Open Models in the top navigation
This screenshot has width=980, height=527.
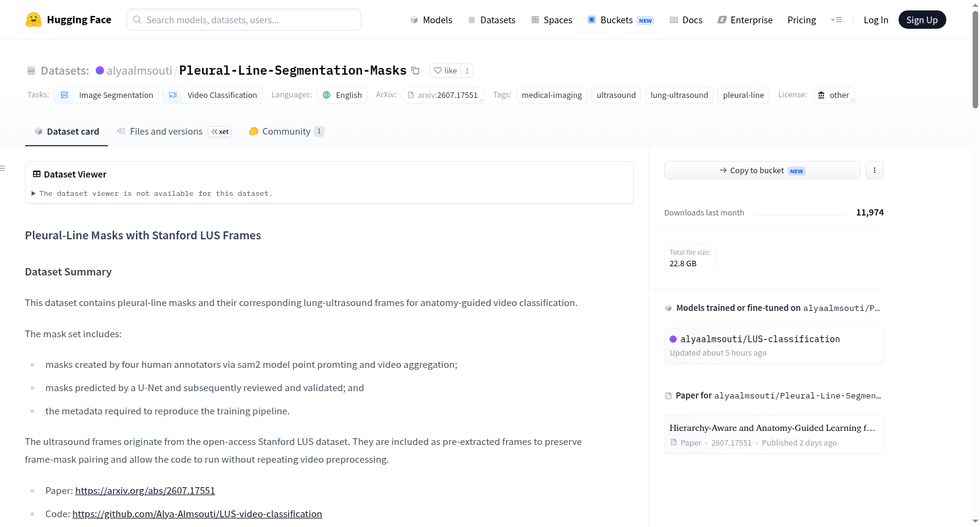point(431,20)
